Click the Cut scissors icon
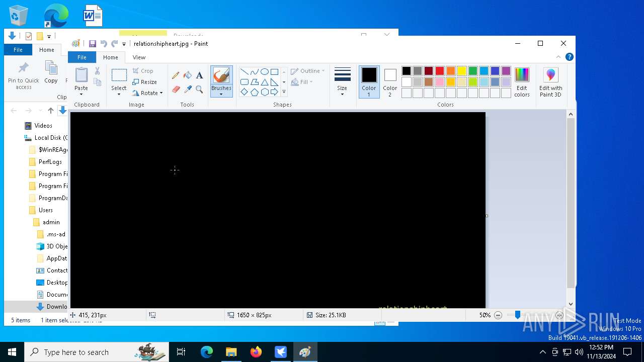Viewport: 644px width, 362px height. [x=97, y=71]
